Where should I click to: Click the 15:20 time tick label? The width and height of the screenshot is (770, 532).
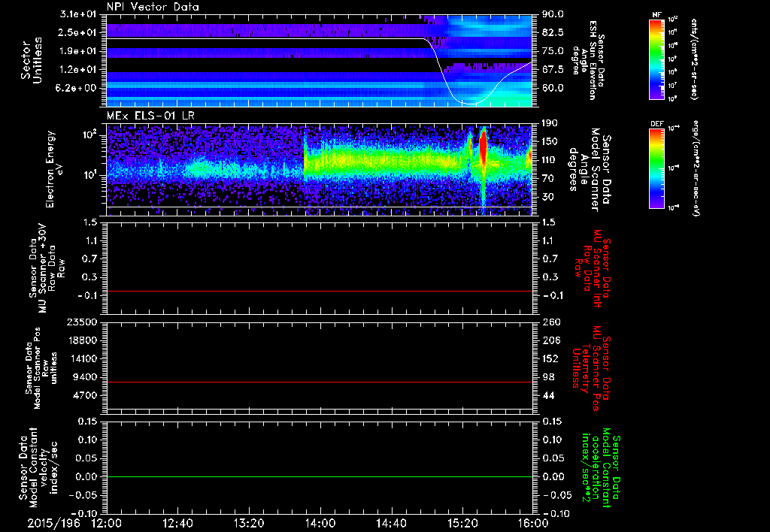pos(462,523)
